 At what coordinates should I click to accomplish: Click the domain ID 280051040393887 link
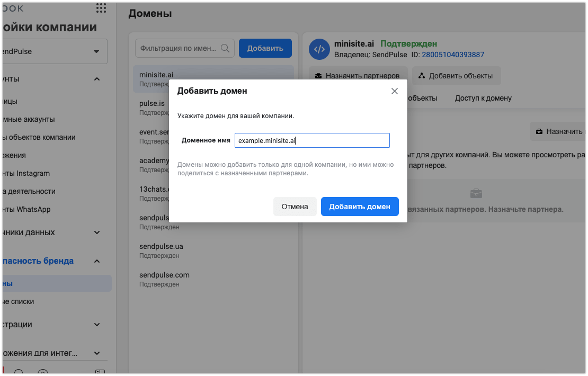coord(453,55)
